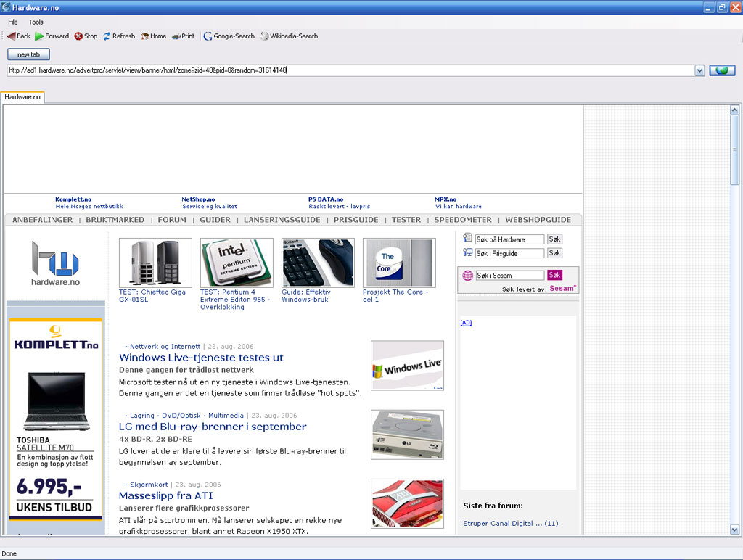Click the Back arrow toolbar button
Image resolution: width=743 pixels, height=560 pixels.
18,36
